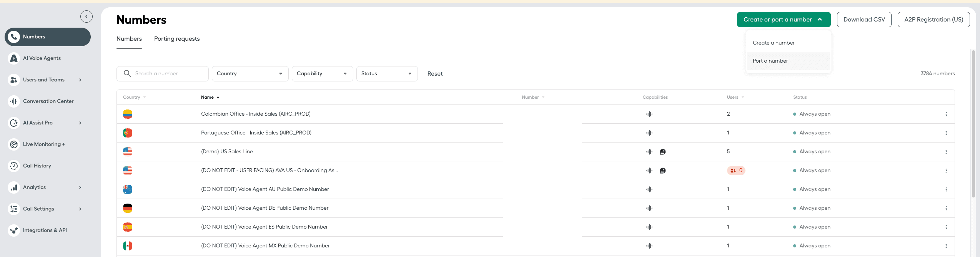Expand the Analytics sidebar submenu

[80, 187]
